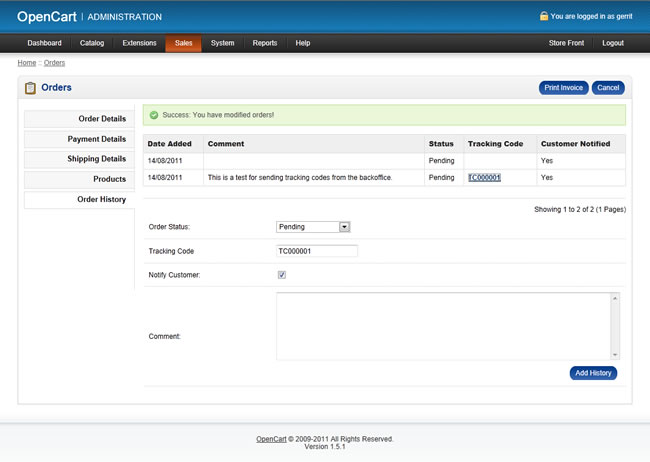Click the comment box scroll up arrow
Screen dimensions: 650x462
[615, 298]
